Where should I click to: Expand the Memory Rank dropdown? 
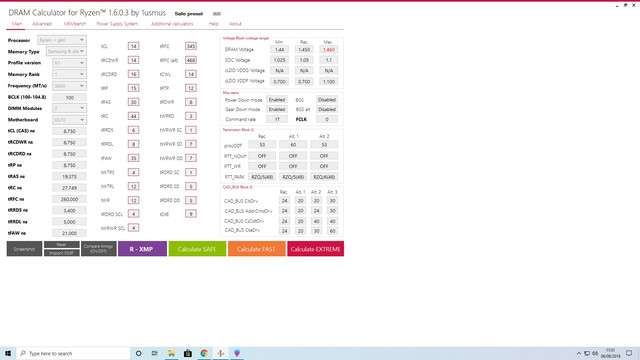[69, 74]
